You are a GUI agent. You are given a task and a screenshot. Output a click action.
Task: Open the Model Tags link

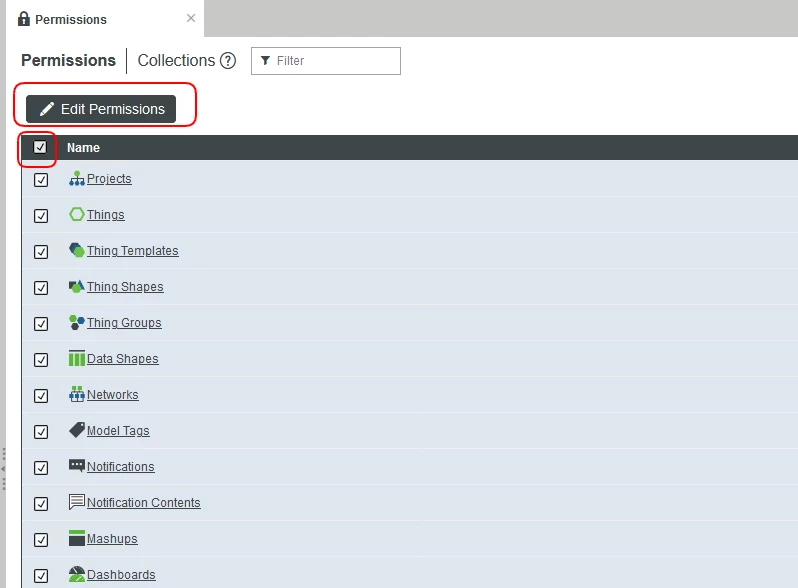(x=118, y=431)
